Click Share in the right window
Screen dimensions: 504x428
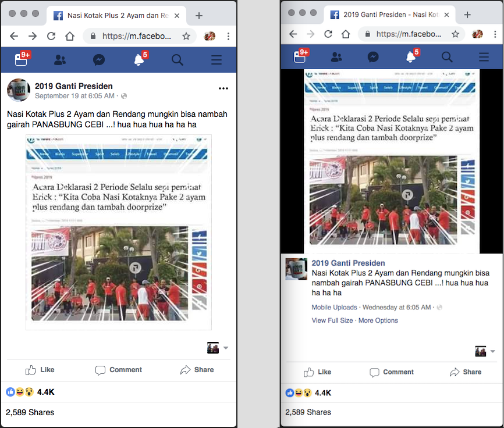coord(466,372)
